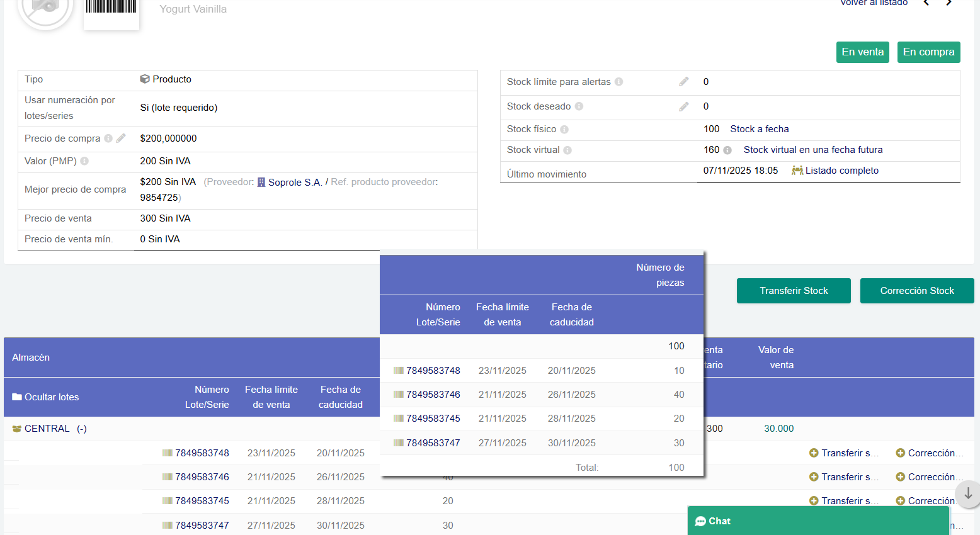Screen dimensions: 980x535
Task: Go to next product with right arrow
Action: pos(949,3)
